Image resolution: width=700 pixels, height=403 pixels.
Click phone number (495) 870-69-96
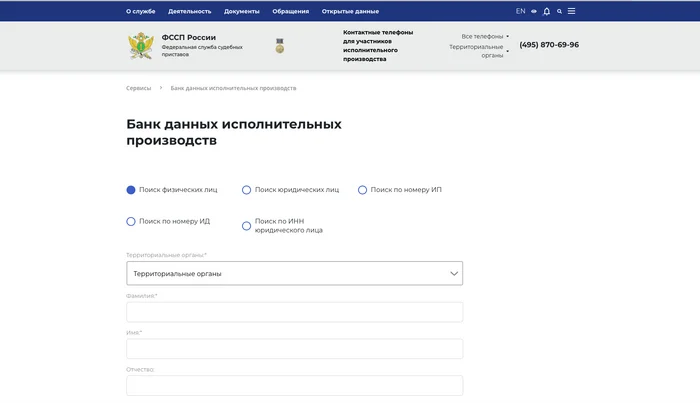549,45
